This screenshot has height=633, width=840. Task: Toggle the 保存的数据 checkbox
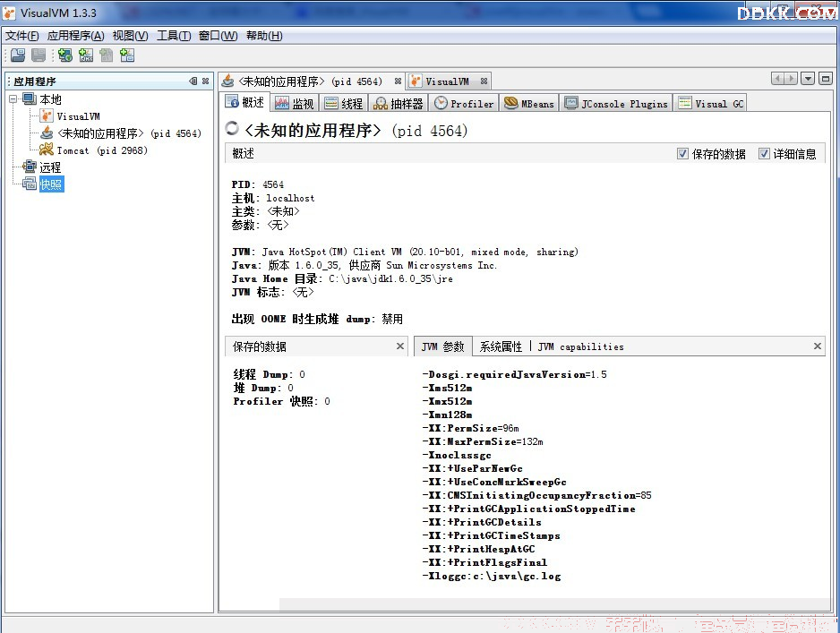682,154
